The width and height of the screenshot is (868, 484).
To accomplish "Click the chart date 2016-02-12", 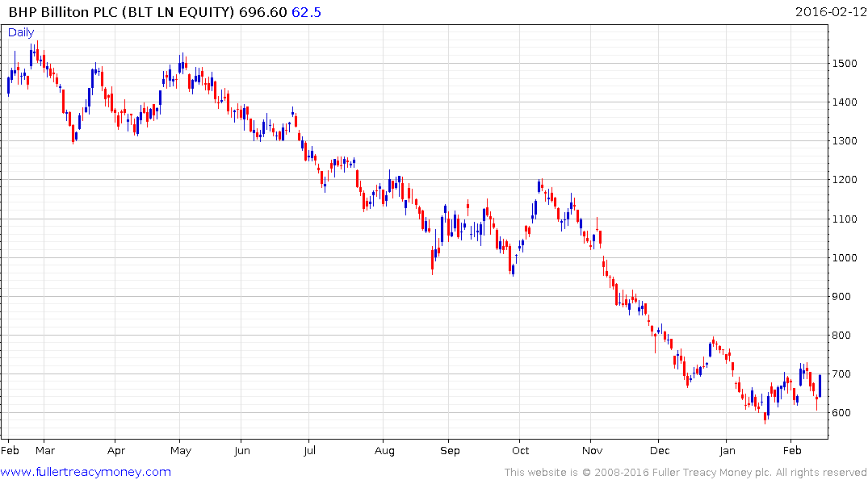I will coord(830,11).
